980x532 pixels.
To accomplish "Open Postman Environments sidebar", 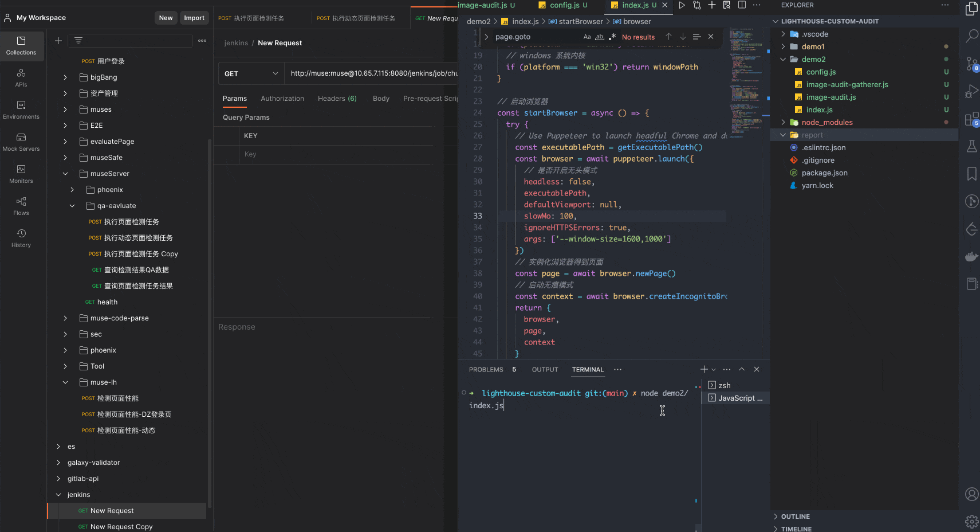I will click(21, 110).
